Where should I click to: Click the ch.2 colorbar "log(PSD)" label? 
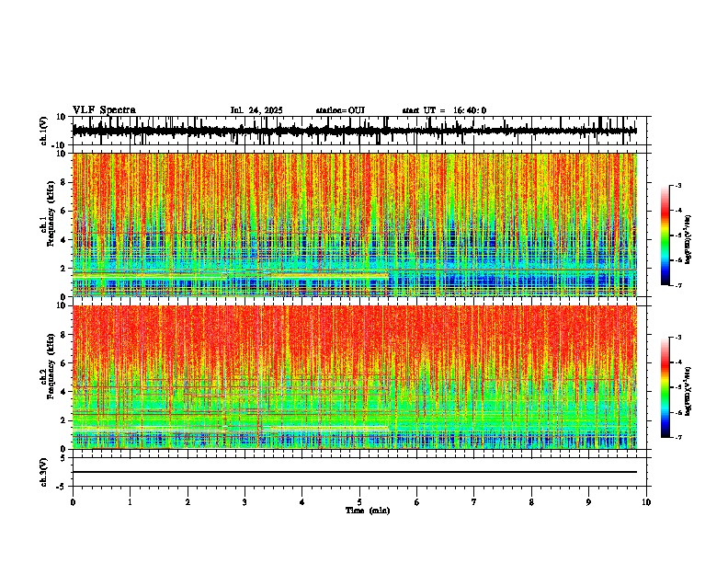click(688, 391)
